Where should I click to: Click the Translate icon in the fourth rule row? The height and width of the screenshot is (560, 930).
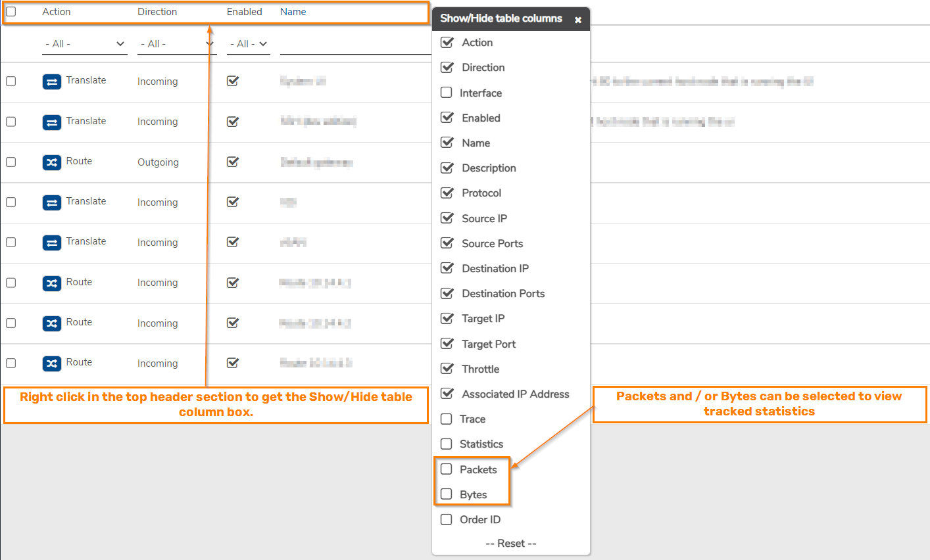click(52, 202)
